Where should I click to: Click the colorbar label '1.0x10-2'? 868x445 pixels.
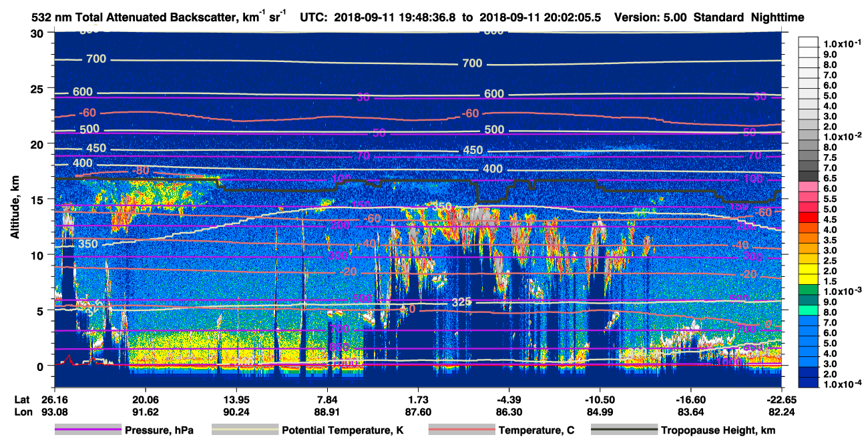tap(841, 136)
